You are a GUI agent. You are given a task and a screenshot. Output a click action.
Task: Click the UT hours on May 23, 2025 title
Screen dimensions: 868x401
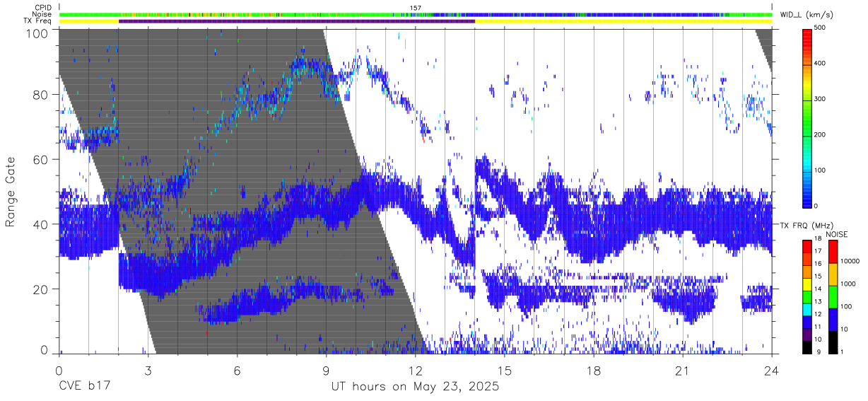pyautogui.click(x=415, y=387)
